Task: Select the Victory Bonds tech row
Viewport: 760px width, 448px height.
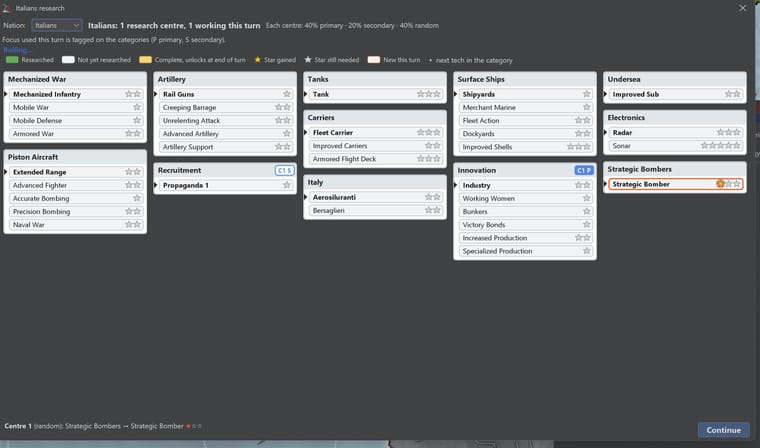Action: click(526, 224)
